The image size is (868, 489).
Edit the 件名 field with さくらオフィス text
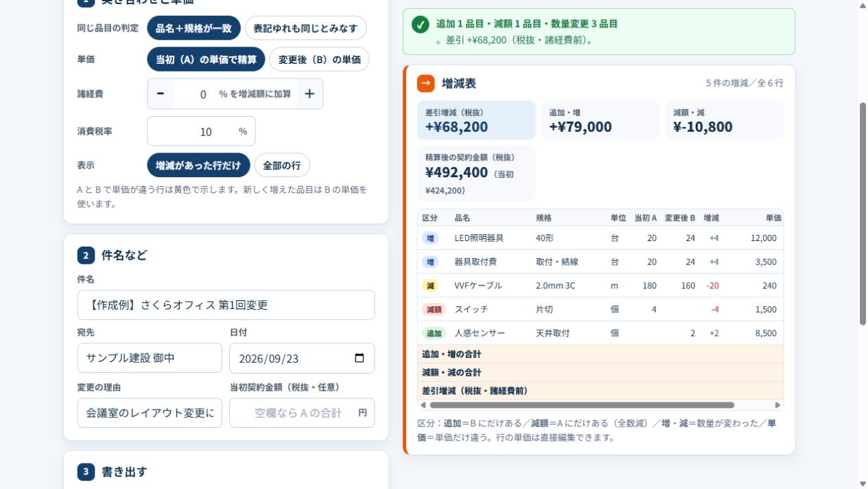[226, 305]
